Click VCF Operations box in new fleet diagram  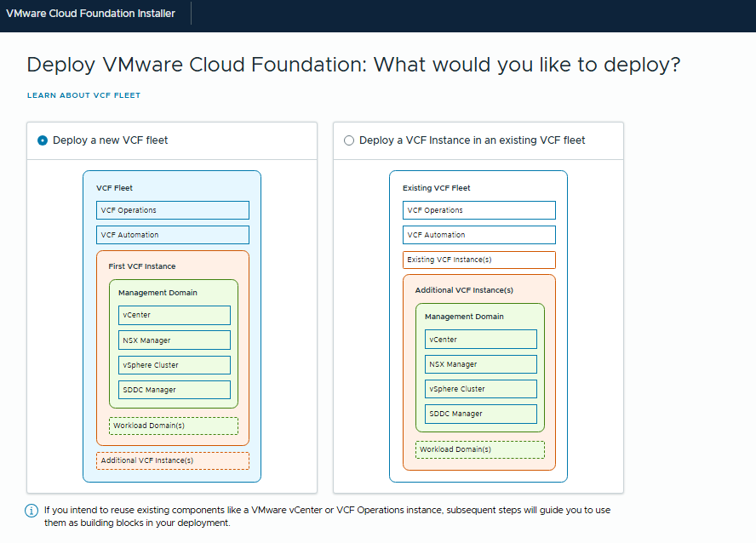[173, 210]
